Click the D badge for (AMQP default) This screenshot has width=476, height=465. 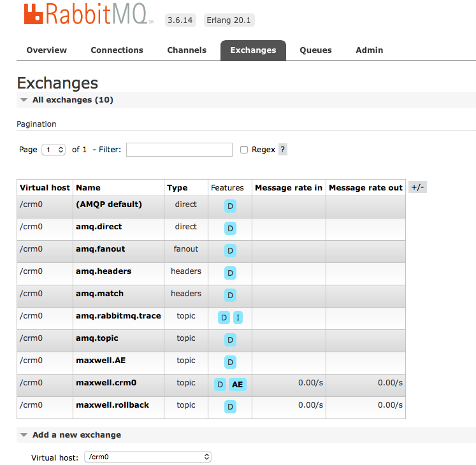(230, 206)
